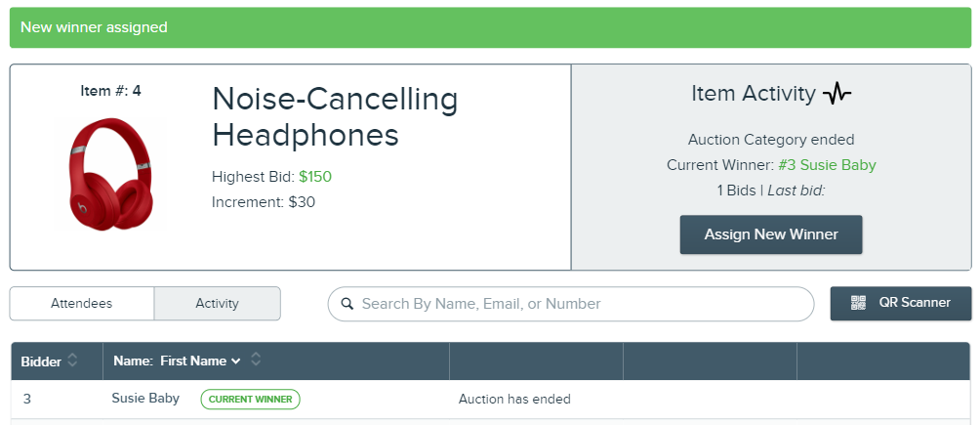The width and height of the screenshot is (980, 425).
Task: Click the CURRENT WINNER badge
Action: (250, 400)
